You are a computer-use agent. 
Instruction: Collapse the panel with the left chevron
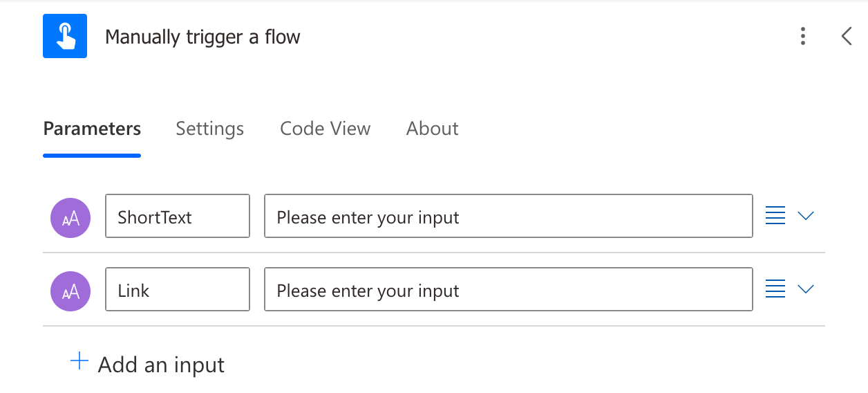847,36
